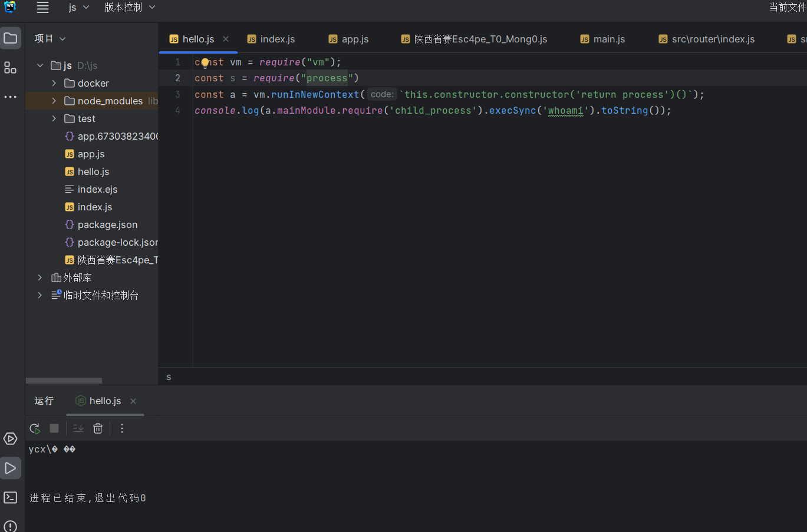Close the hello.js run tab
Image resolution: width=807 pixels, height=532 pixels.
click(133, 401)
